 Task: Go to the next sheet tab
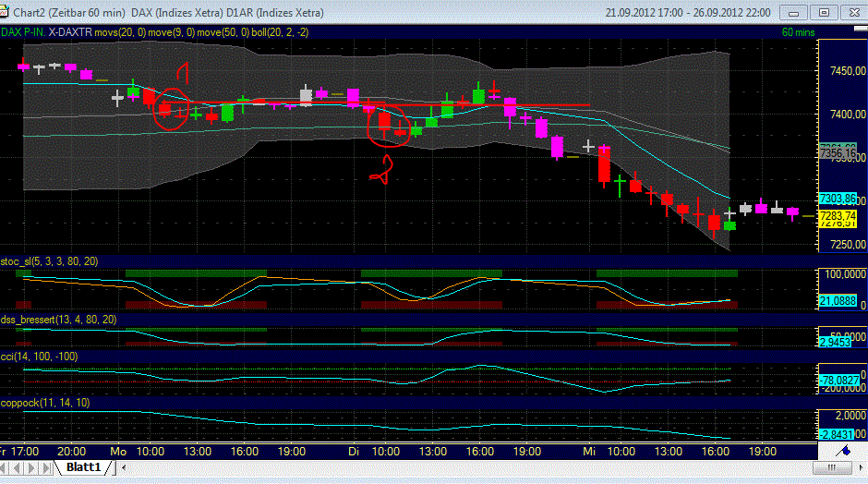click(32, 468)
